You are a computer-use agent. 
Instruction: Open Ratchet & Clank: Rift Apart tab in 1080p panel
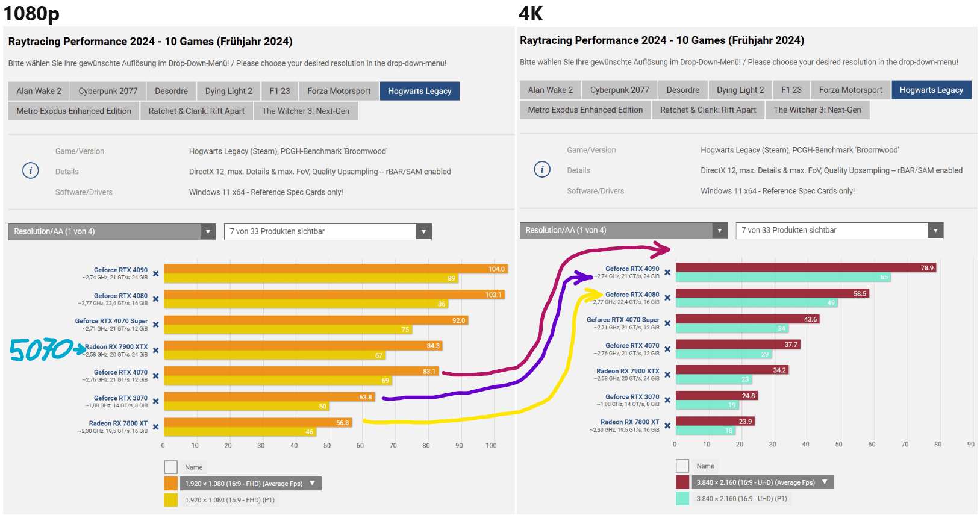click(x=197, y=111)
